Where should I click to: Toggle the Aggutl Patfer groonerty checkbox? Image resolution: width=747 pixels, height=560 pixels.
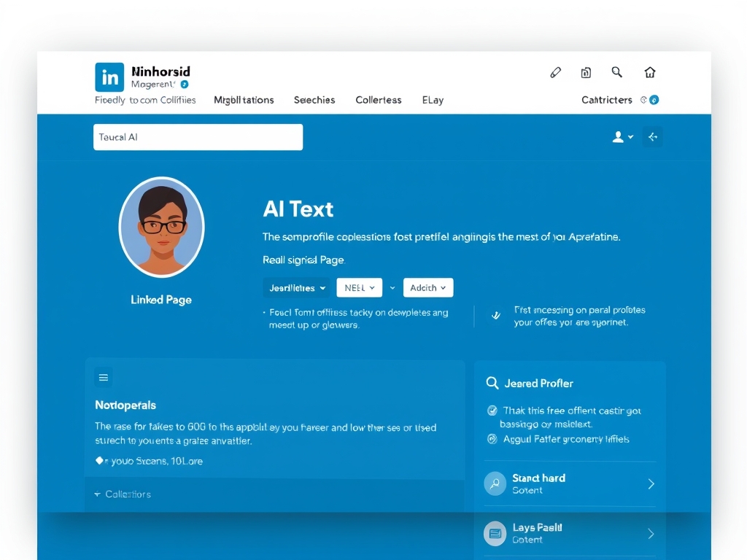pos(492,439)
